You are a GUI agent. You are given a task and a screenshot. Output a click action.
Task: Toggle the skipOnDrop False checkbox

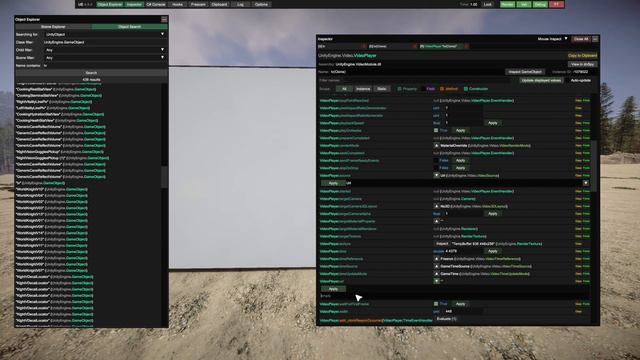click(x=436, y=168)
